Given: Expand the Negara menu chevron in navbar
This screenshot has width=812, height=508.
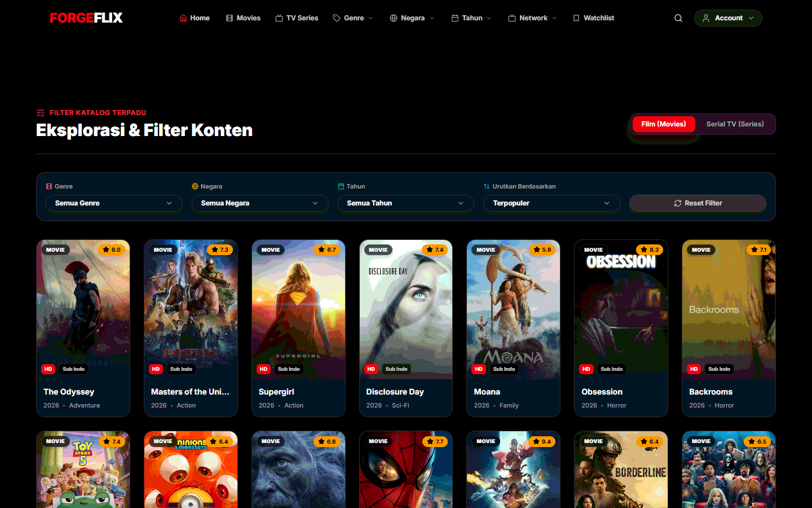Looking at the screenshot, I should click(432, 18).
